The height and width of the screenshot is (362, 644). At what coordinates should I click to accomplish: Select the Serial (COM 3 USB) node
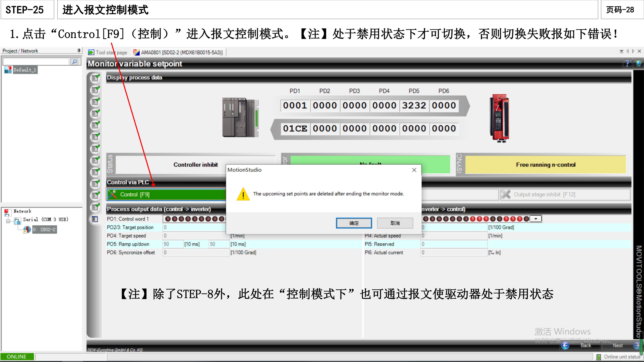pyautogui.click(x=46, y=220)
